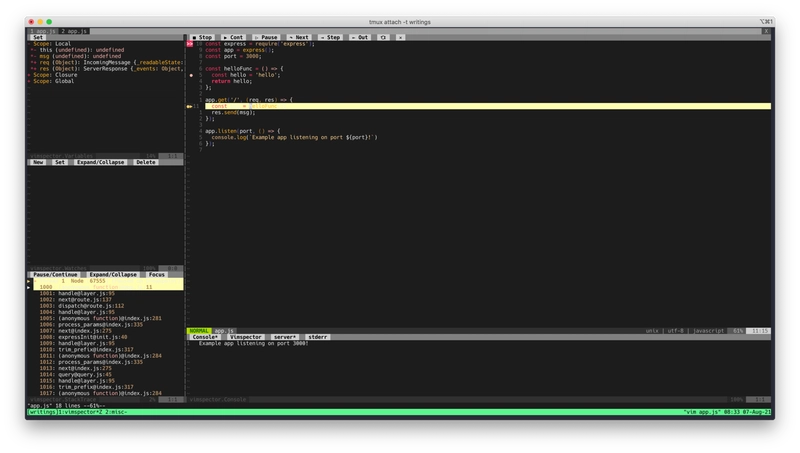The width and height of the screenshot is (800, 453).
Task: Step into using the Step button
Action: 331,37
